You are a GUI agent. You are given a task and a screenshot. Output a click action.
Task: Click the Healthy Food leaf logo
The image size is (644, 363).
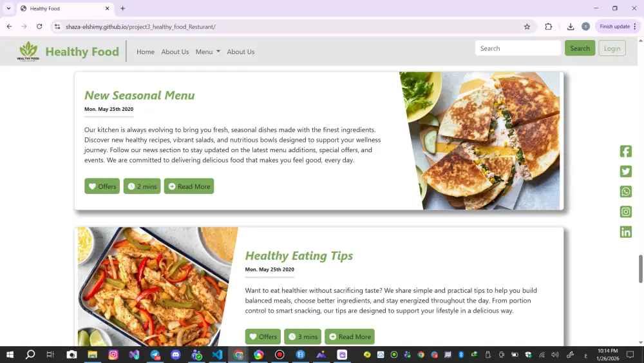pos(28,52)
